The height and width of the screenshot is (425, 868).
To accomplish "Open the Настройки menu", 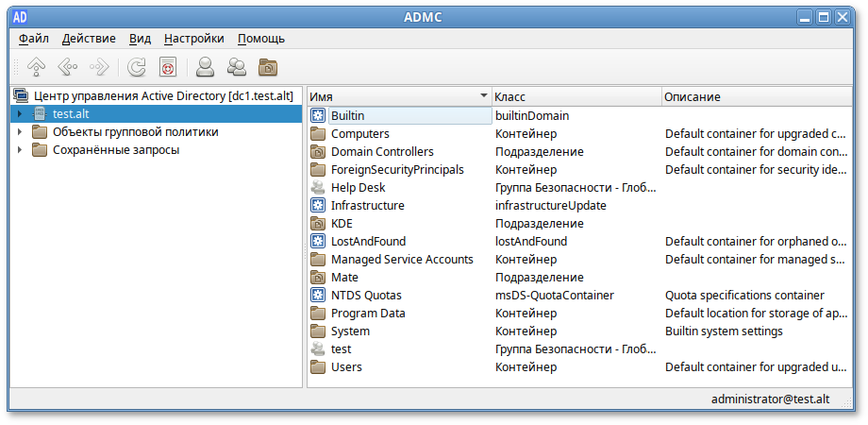I will coord(193,38).
